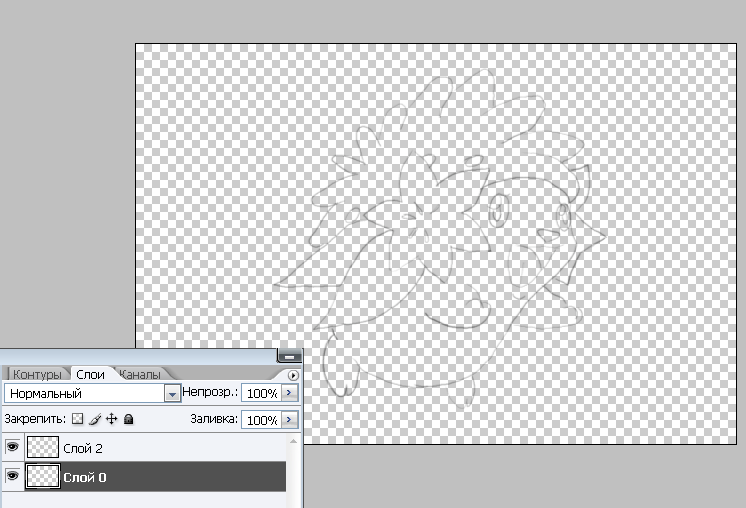
Task: Select the layer name Слой 0
Action: [85, 477]
